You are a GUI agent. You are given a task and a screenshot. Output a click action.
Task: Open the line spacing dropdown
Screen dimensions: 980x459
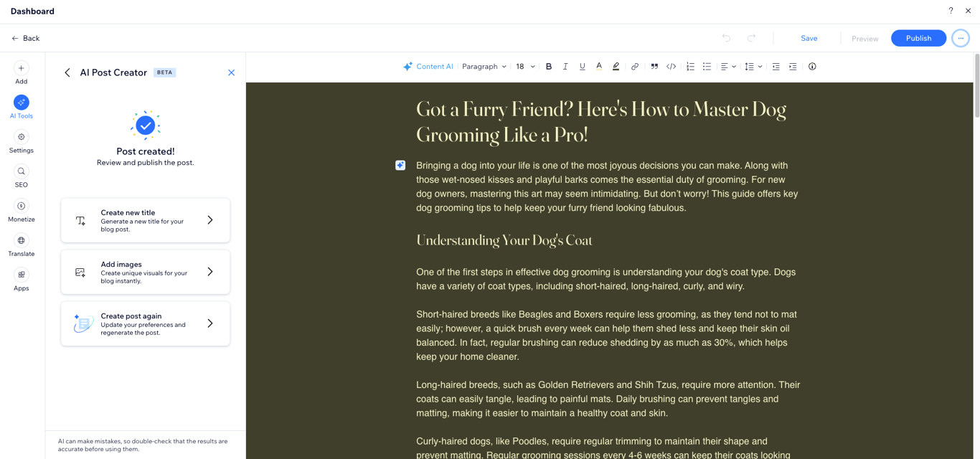coord(752,66)
